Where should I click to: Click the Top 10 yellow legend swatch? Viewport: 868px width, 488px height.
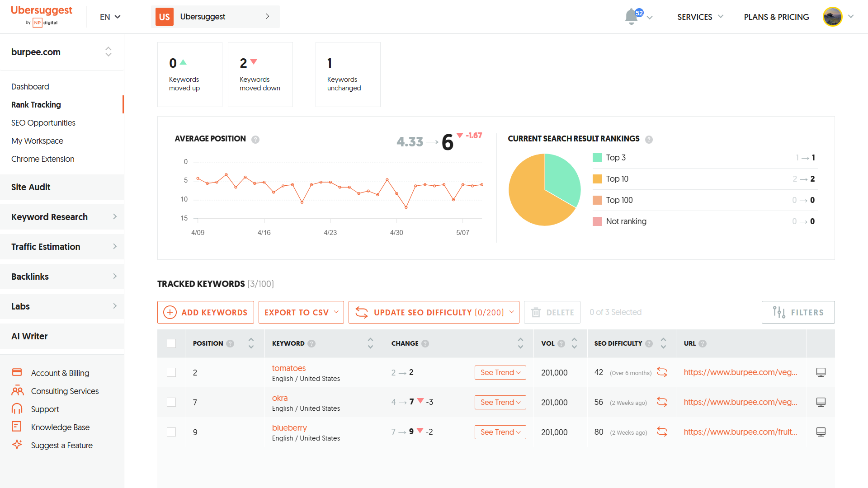click(597, 178)
